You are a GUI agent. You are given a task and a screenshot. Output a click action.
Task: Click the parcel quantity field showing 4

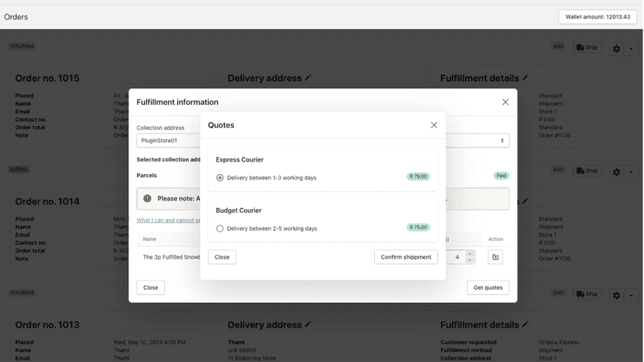click(x=457, y=257)
